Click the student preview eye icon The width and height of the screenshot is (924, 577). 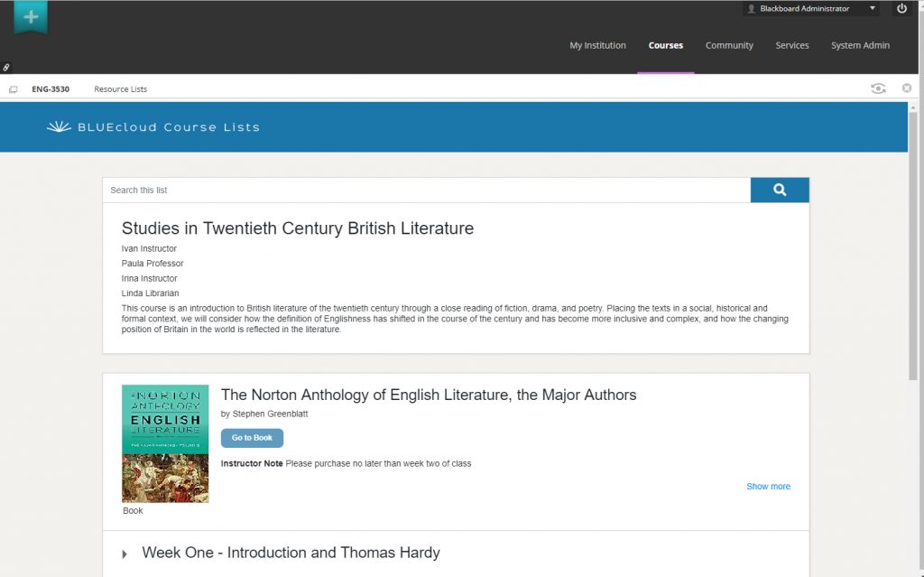(x=878, y=88)
